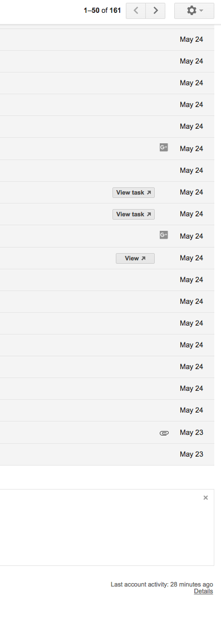
Task: Click the paperclip attachment icon
Action: pos(164,433)
